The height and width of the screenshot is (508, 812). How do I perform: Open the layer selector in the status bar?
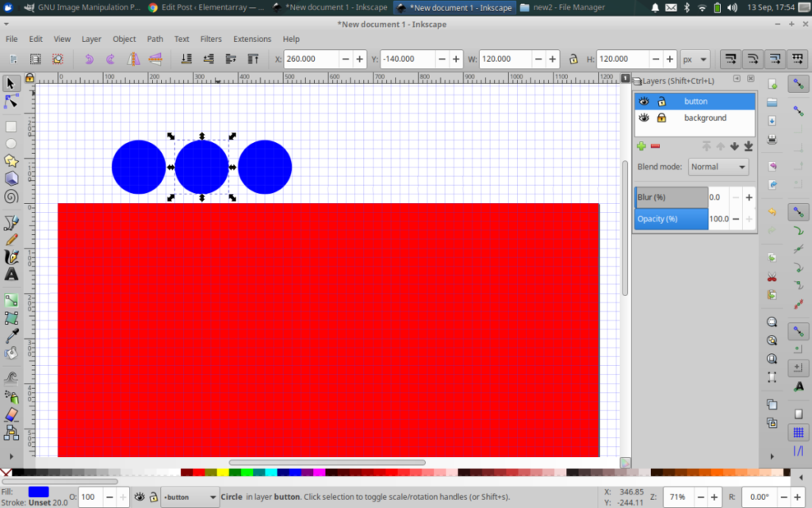click(190, 497)
